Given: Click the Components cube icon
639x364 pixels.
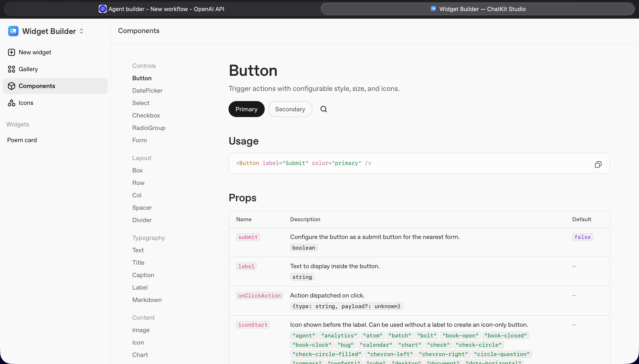Looking at the screenshot, I should (12, 86).
